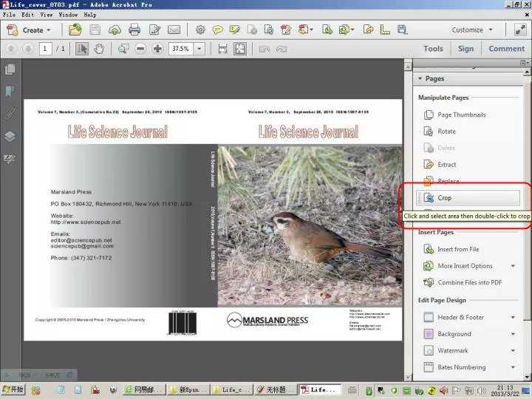This screenshot has width=532, height=399.
Task: Expand Bates Numbering dropdown arrow
Action: click(513, 367)
